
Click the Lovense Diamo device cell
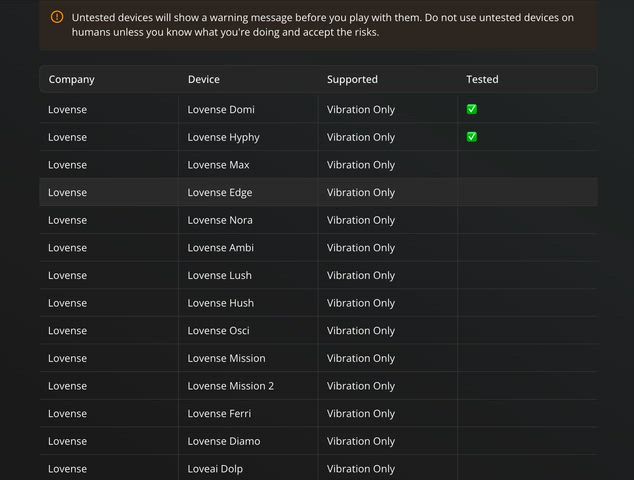[x=222, y=441]
